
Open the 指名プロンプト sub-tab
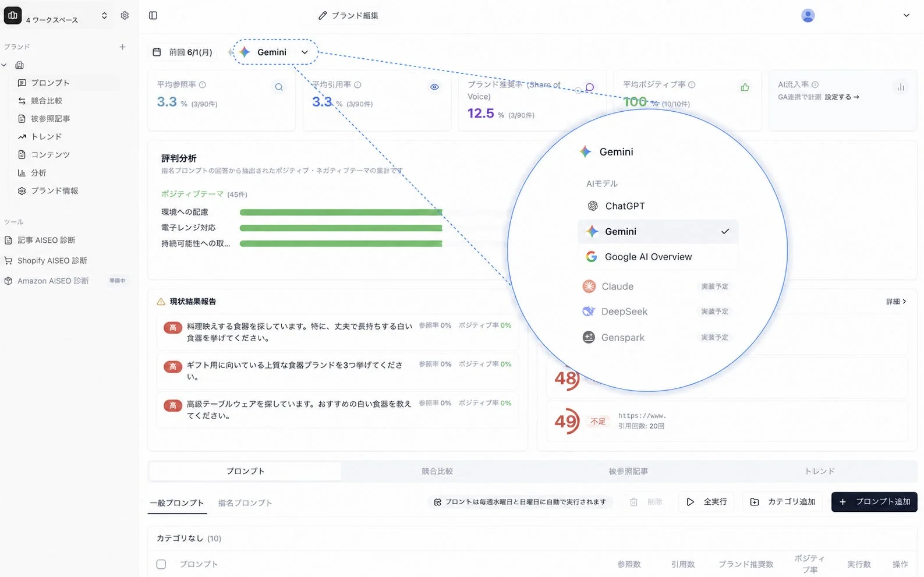coord(245,502)
